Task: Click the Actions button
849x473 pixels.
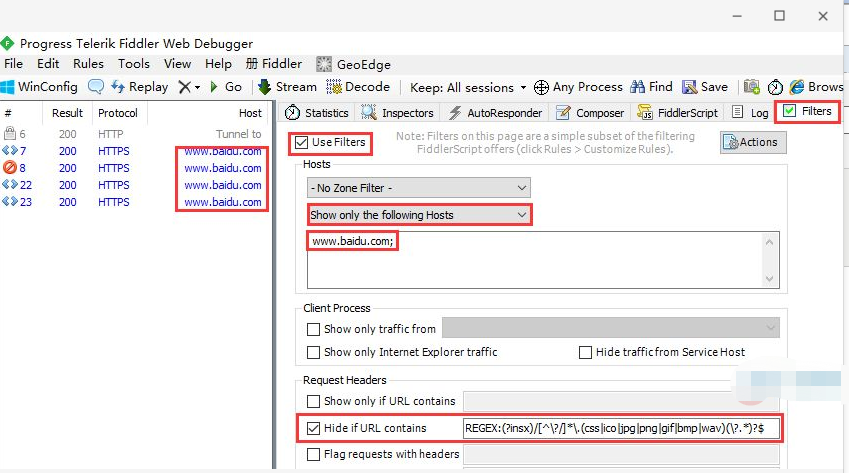Action: (753, 142)
